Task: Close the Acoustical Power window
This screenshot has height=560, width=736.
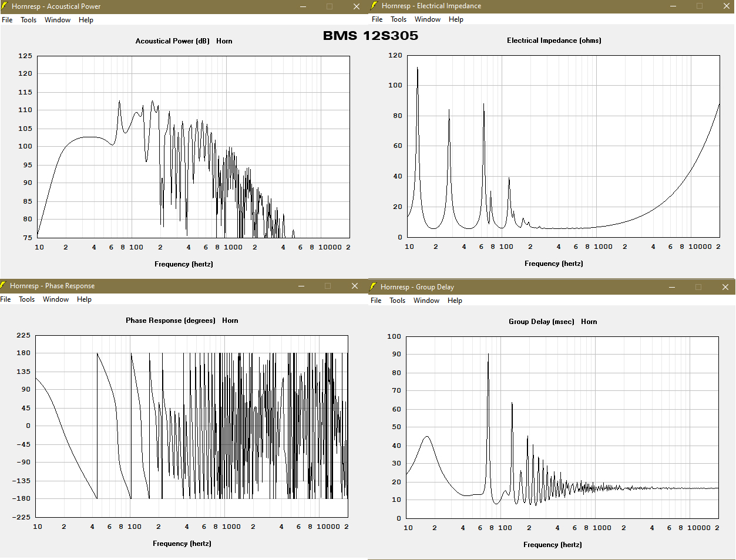Action: point(357,6)
